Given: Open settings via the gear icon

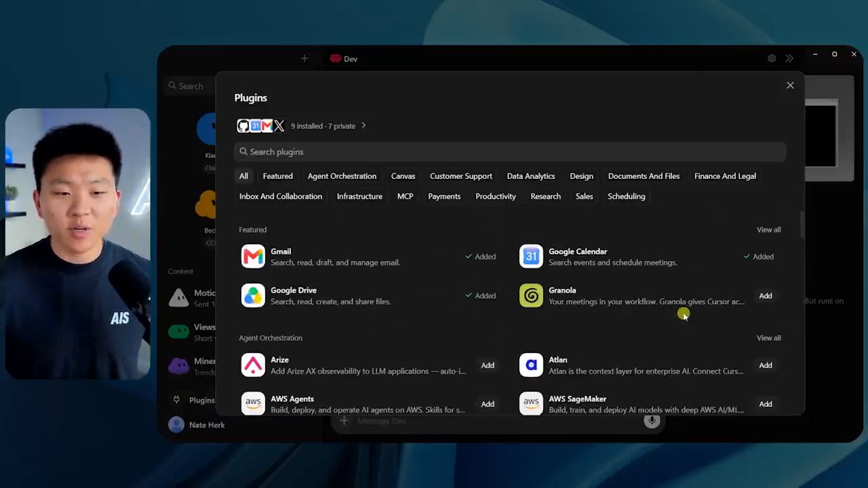Looking at the screenshot, I should (772, 59).
